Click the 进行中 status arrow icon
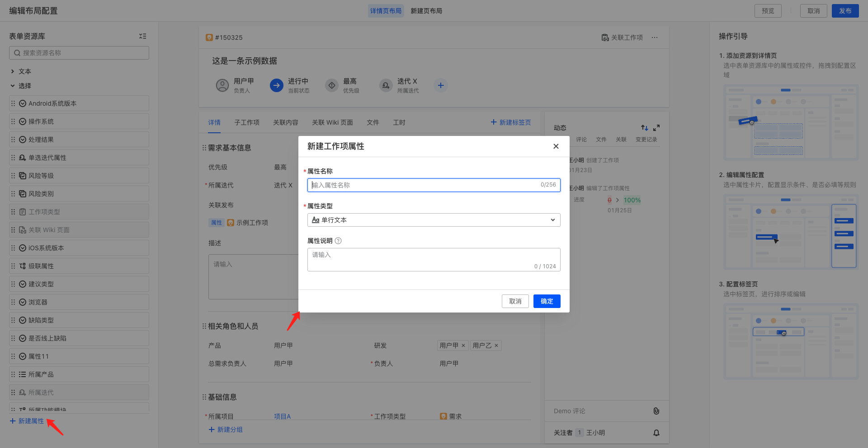The height and width of the screenshot is (448, 868). pos(277,85)
